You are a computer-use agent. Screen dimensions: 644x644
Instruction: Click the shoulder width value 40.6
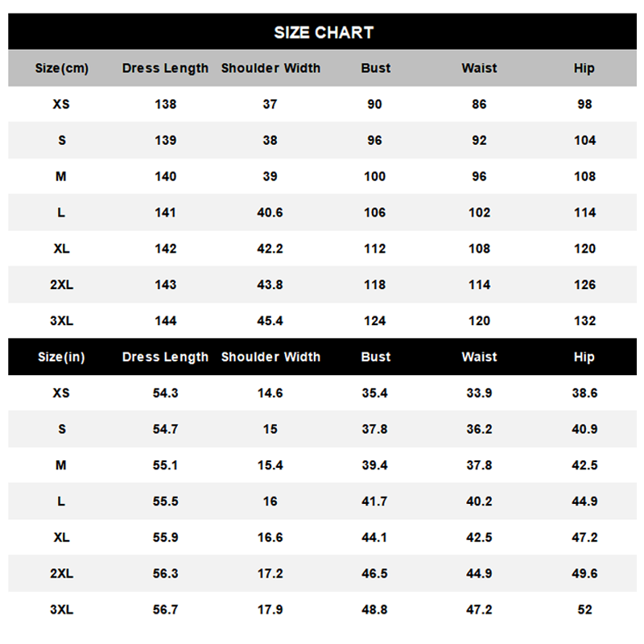[270, 213]
